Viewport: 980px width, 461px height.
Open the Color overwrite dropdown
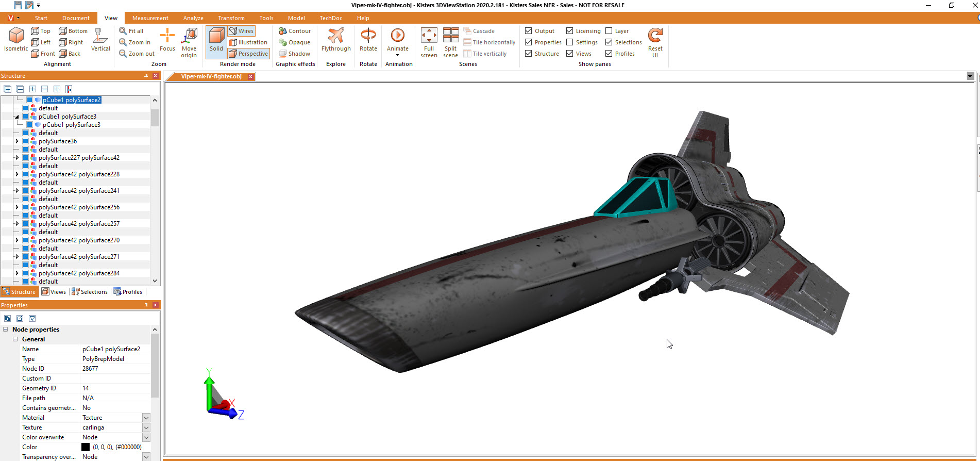click(146, 437)
